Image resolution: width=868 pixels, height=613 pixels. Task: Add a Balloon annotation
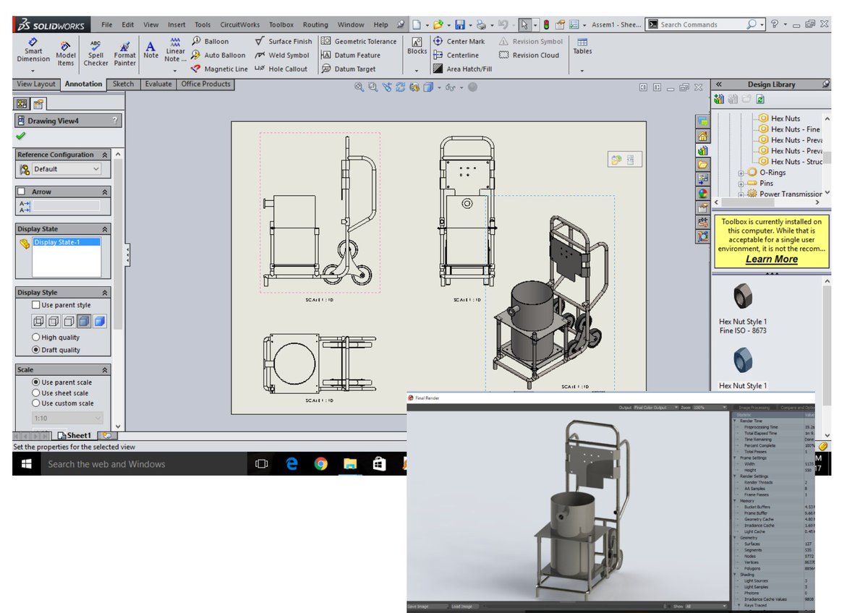pos(210,41)
